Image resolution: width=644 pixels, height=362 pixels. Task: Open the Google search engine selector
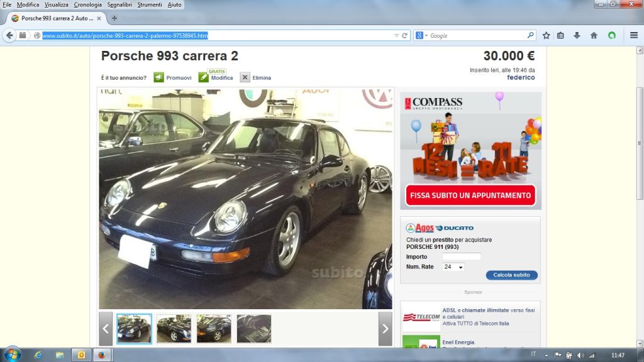click(421, 36)
